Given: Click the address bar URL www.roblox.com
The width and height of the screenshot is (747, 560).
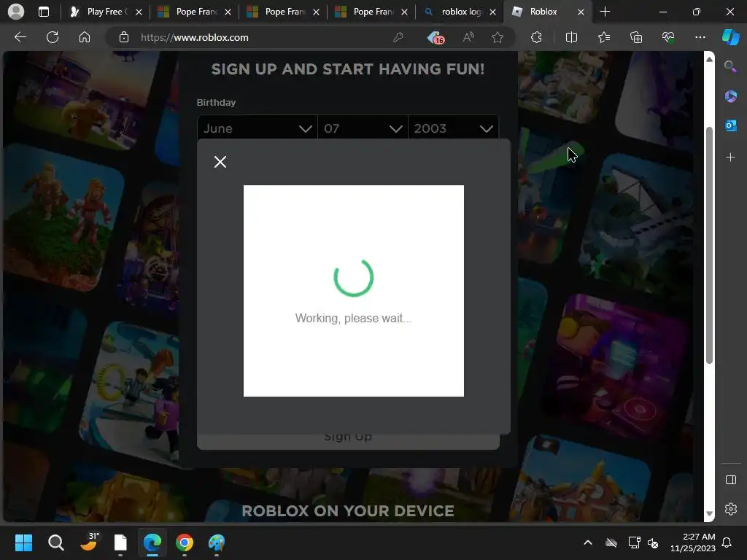Looking at the screenshot, I should pyautogui.click(x=194, y=37).
